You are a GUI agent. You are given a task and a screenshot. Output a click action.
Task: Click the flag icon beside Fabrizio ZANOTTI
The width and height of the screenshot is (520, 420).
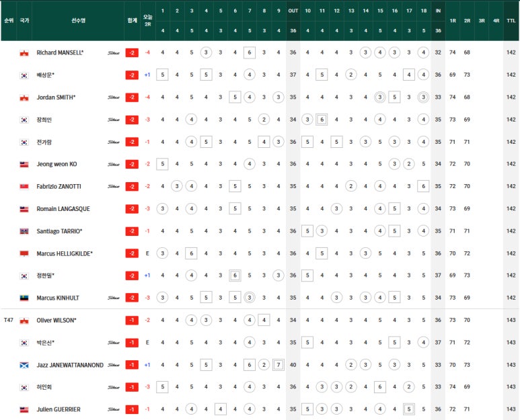tap(24, 187)
